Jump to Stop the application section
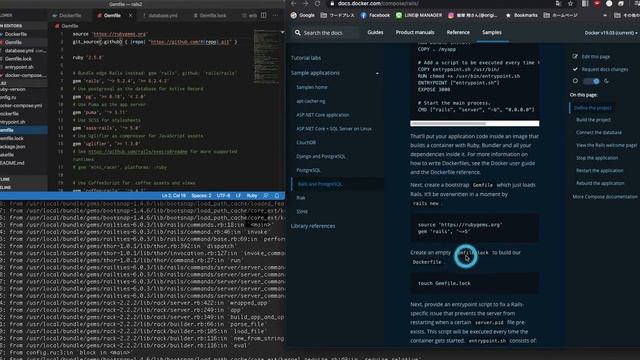This screenshot has width=640, height=360. coord(597,158)
